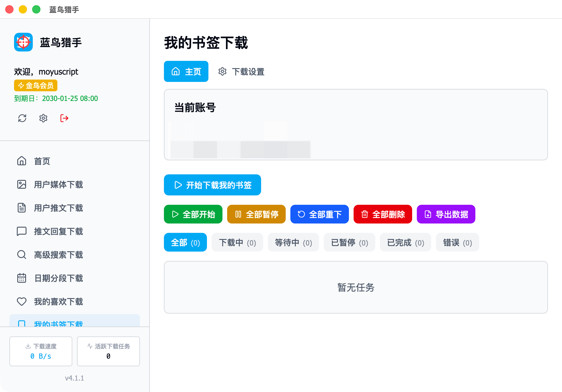562x392 pixels.
Task: Click the 蓝鸟猎手 app logo
Action: (23, 42)
